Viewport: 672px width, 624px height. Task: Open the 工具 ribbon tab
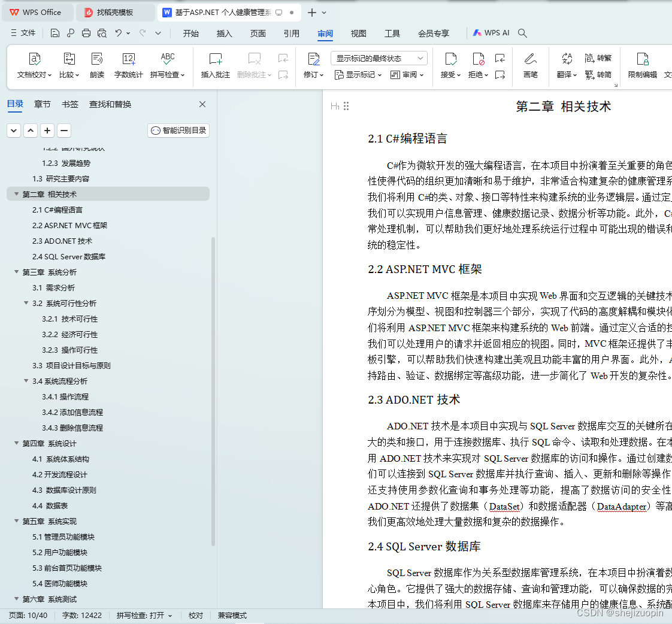point(392,34)
